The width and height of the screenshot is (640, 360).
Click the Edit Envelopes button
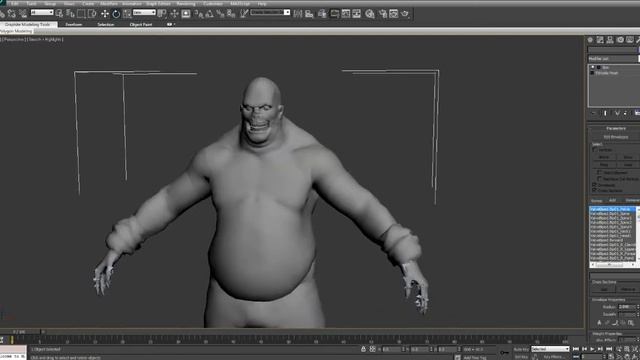616,137
